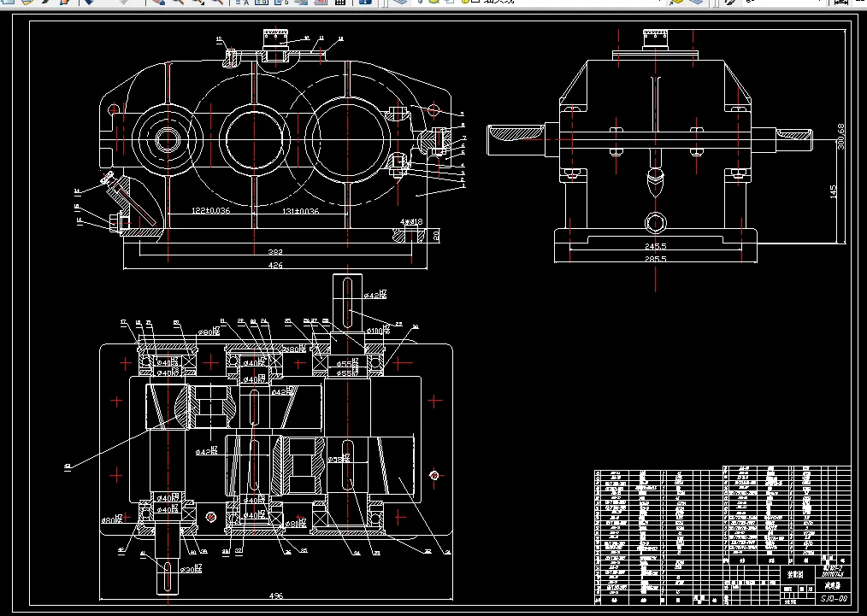Open the Layer Properties Manager

[401, 3]
